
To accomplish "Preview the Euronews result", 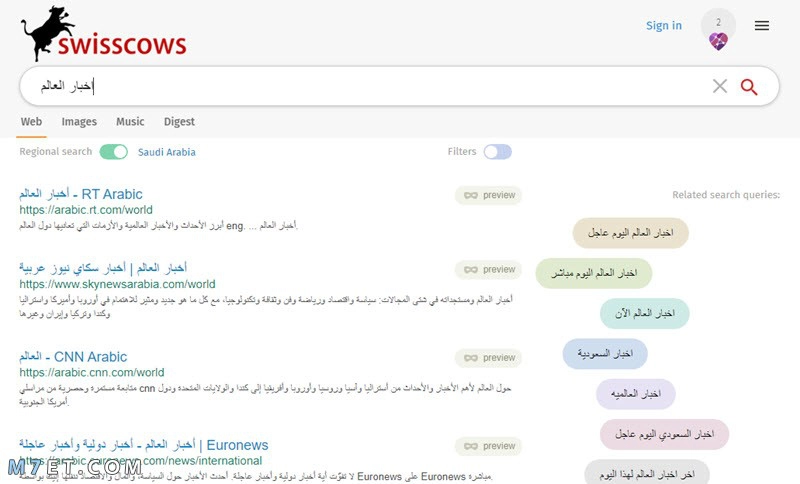I will click(x=488, y=446).
